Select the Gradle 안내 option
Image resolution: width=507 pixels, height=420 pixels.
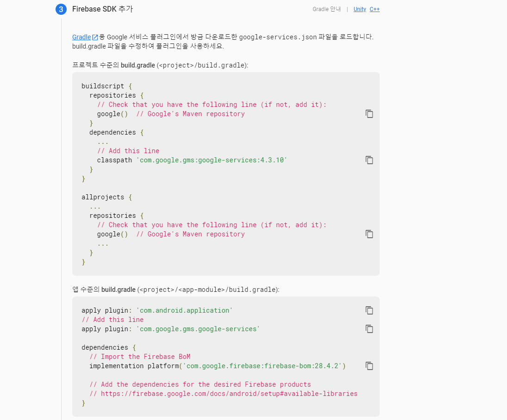point(326,9)
